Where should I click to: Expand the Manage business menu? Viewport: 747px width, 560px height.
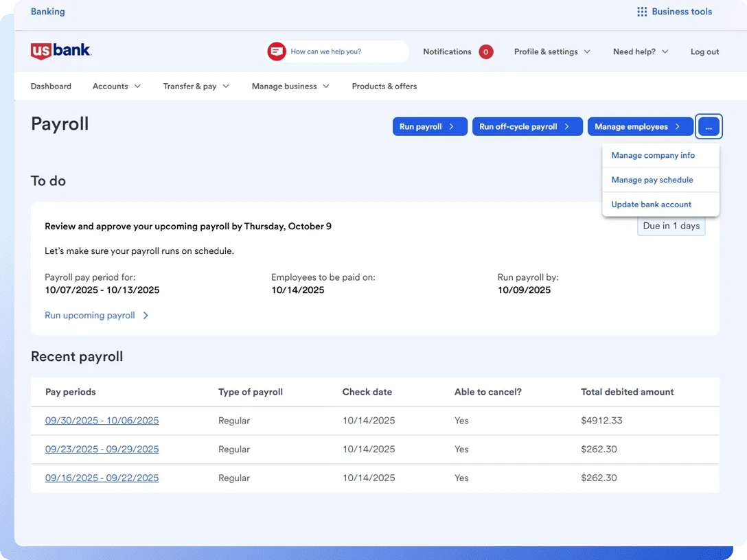[x=290, y=86]
